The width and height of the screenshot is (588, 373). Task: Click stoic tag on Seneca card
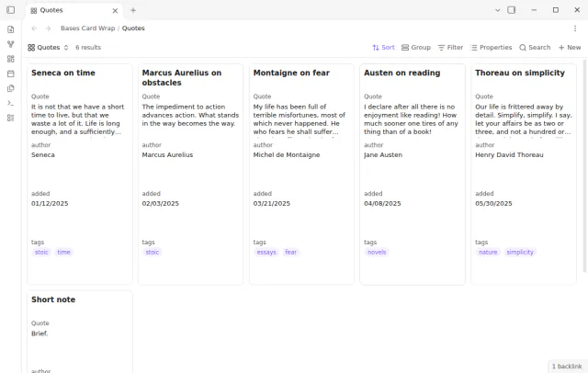(x=41, y=252)
